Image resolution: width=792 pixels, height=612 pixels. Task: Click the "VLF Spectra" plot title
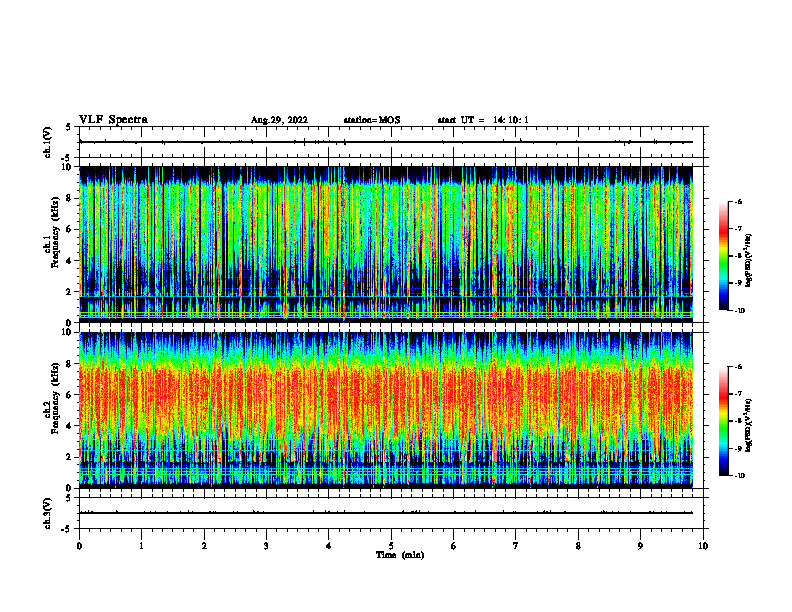(x=113, y=120)
